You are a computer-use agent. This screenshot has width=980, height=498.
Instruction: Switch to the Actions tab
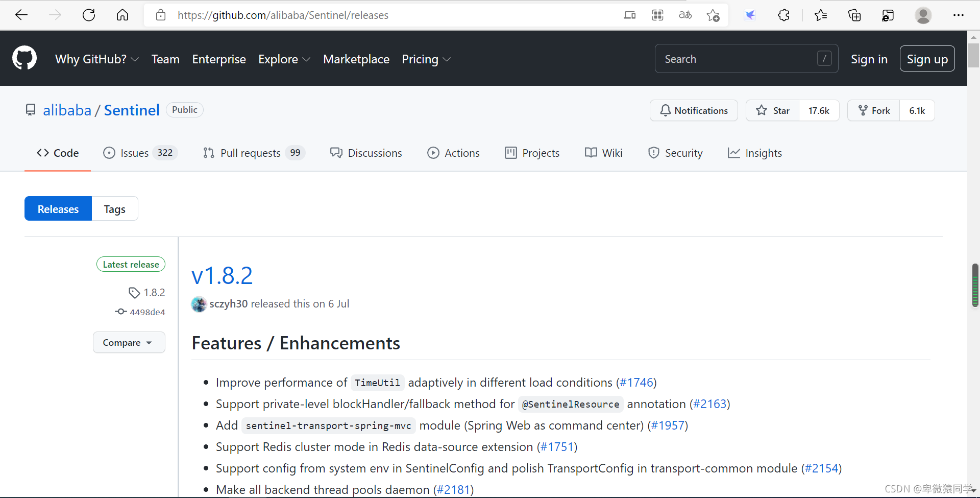pos(453,153)
